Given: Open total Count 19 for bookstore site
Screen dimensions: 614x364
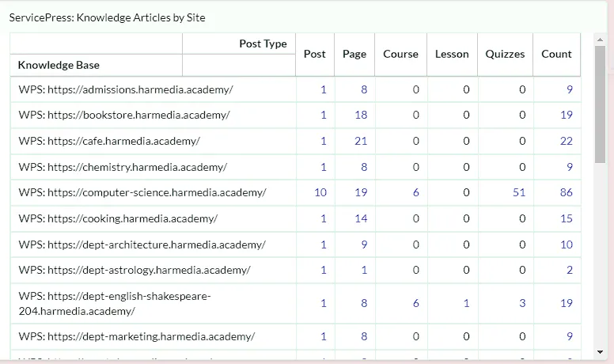Looking at the screenshot, I should pos(567,115).
